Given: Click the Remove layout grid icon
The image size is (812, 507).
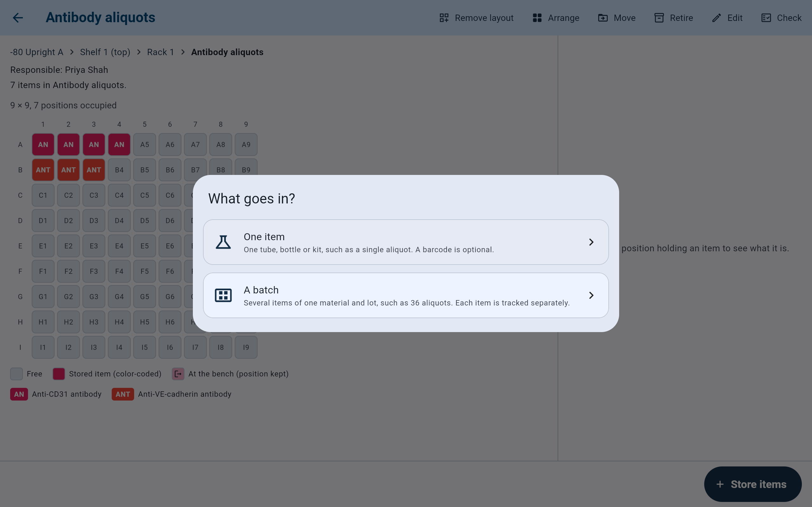Looking at the screenshot, I should (444, 18).
